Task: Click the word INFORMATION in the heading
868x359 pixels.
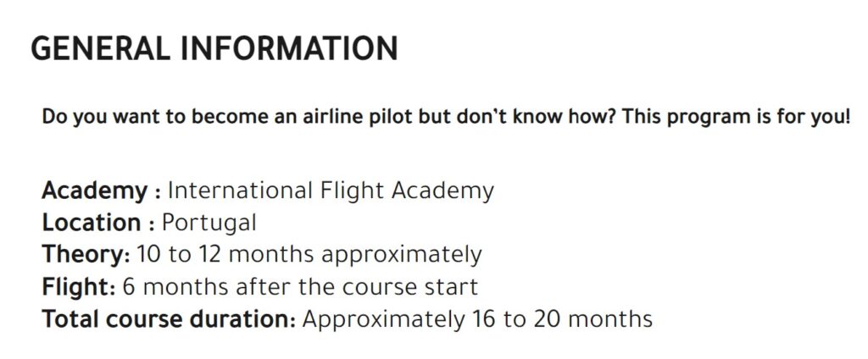Action: (290, 48)
